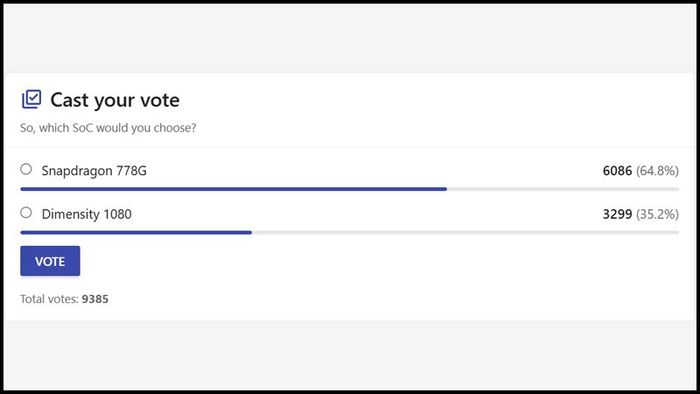Click the unfilled part of Dimensity bar

pos(465,232)
